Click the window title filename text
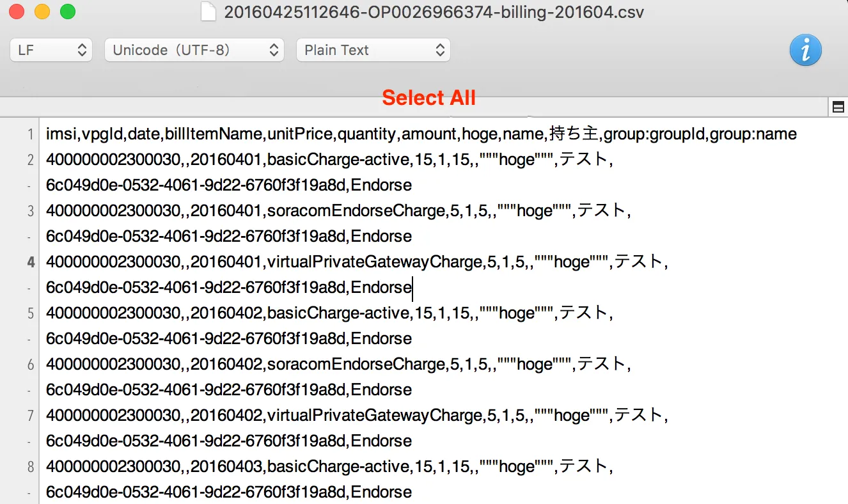Image resolution: width=848 pixels, height=504 pixels. 434,12
